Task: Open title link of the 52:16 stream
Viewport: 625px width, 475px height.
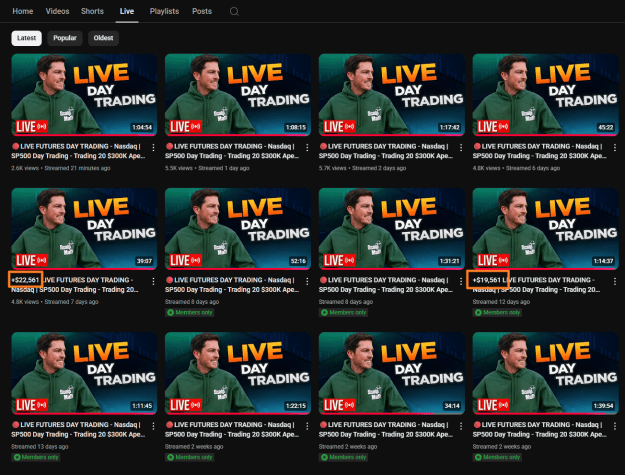Action: click(x=232, y=285)
